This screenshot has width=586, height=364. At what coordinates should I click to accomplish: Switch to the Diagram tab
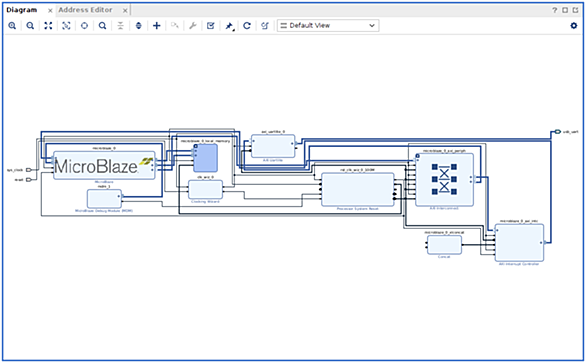click(22, 10)
